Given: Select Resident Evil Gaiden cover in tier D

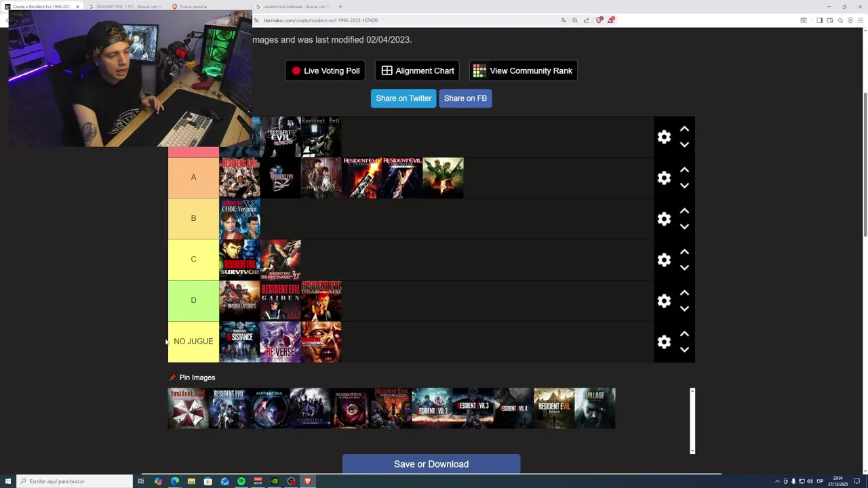Looking at the screenshot, I should pyautogui.click(x=280, y=301).
